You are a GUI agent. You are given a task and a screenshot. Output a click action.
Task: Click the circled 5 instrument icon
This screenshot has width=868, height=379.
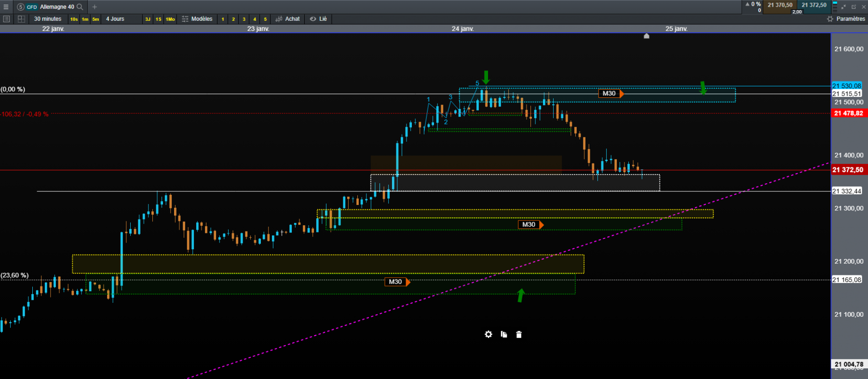(x=21, y=7)
